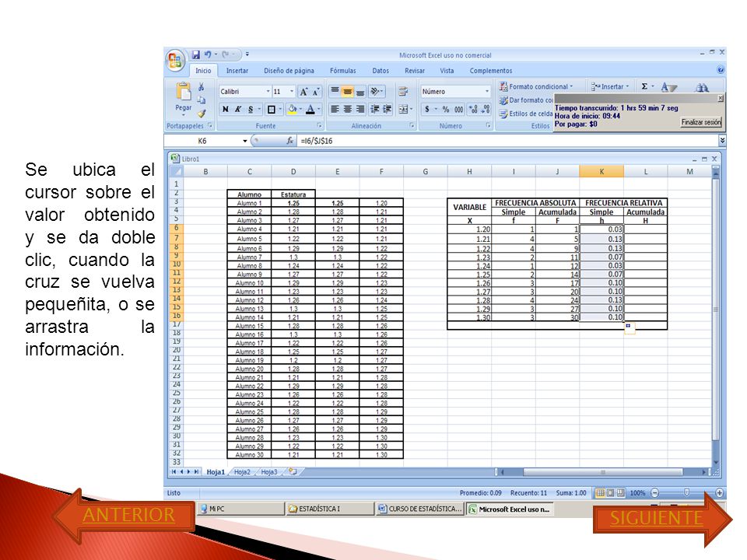Go to ANTERIOR slide arrow
The image size is (747, 560).
[124, 516]
